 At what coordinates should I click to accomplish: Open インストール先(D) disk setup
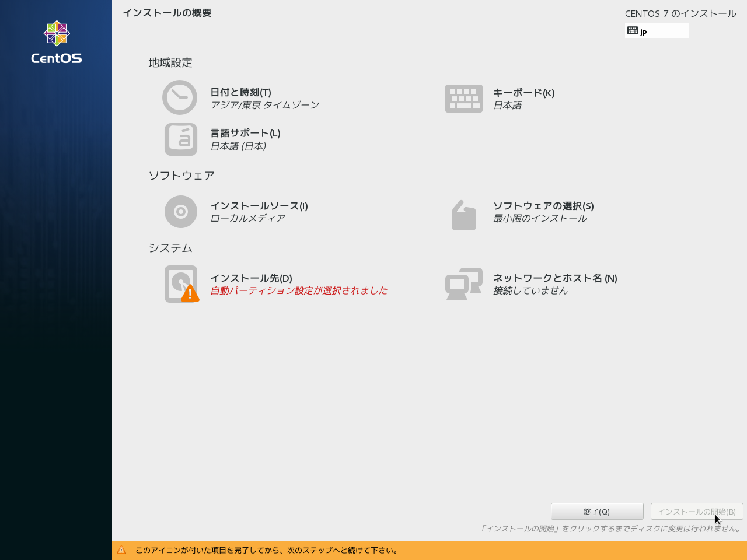[251, 278]
